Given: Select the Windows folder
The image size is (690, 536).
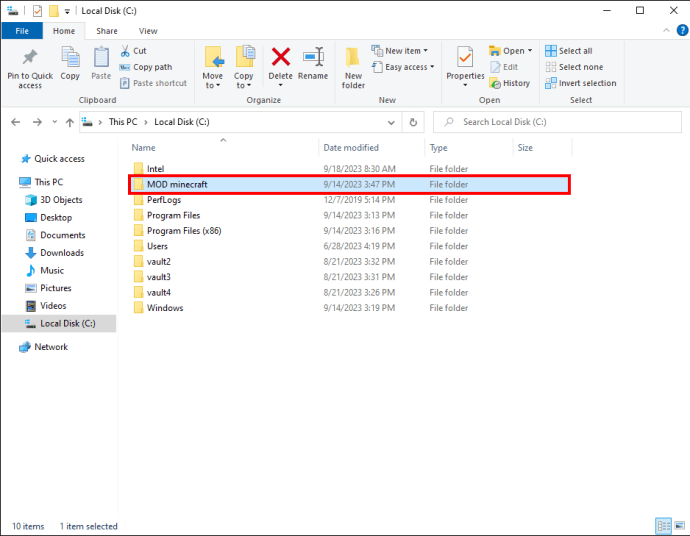Looking at the screenshot, I should [x=165, y=308].
